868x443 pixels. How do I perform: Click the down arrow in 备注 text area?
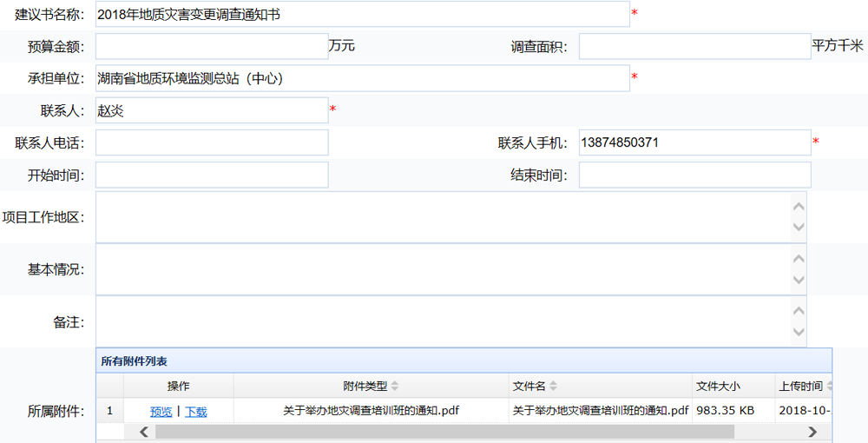click(799, 332)
